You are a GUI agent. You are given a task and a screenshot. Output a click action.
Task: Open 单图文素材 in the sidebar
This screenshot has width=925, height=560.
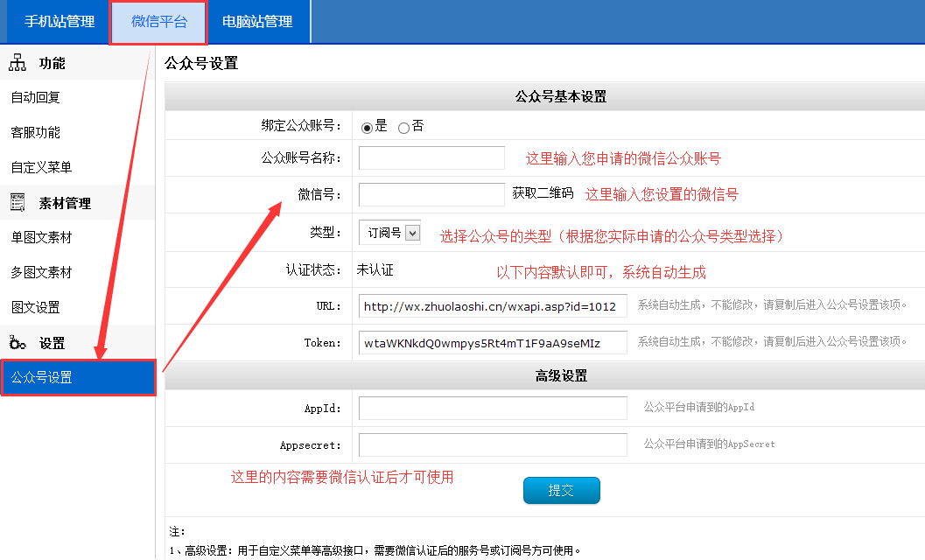coord(42,238)
